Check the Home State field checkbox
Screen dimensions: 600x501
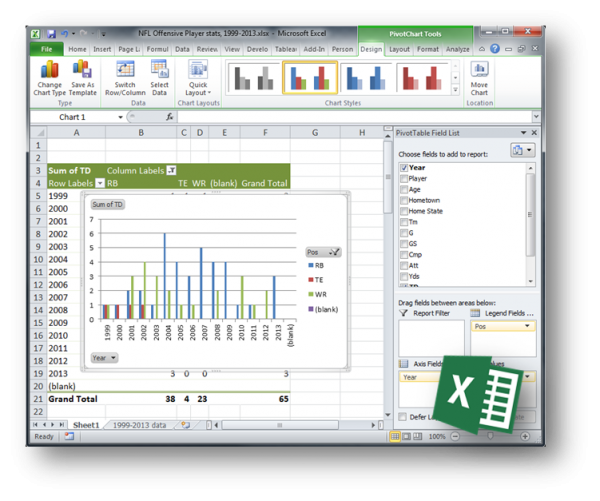click(404, 211)
